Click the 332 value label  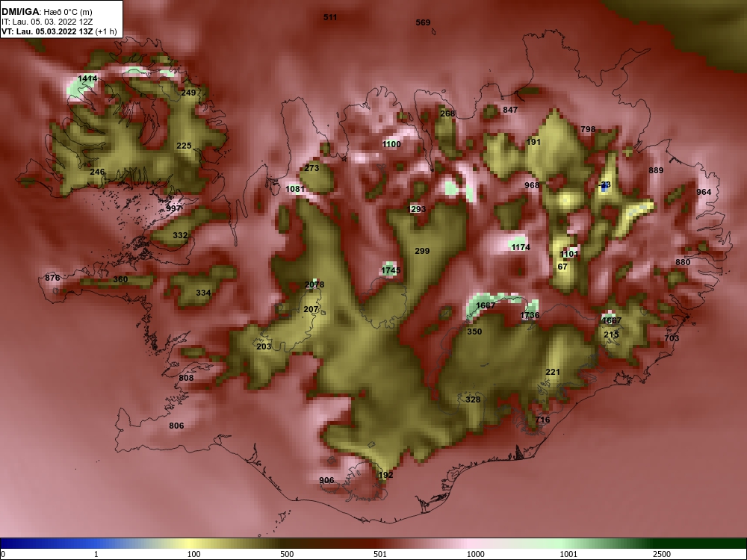(x=180, y=235)
